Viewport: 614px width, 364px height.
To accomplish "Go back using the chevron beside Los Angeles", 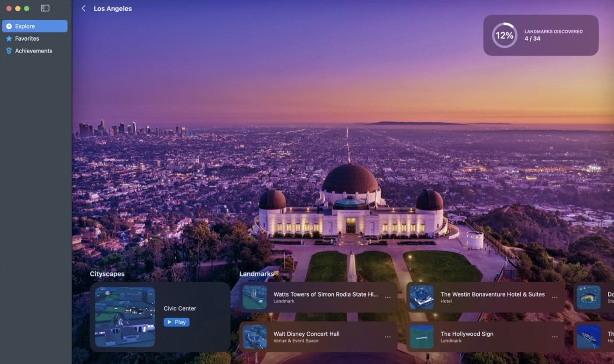I will pos(83,8).
